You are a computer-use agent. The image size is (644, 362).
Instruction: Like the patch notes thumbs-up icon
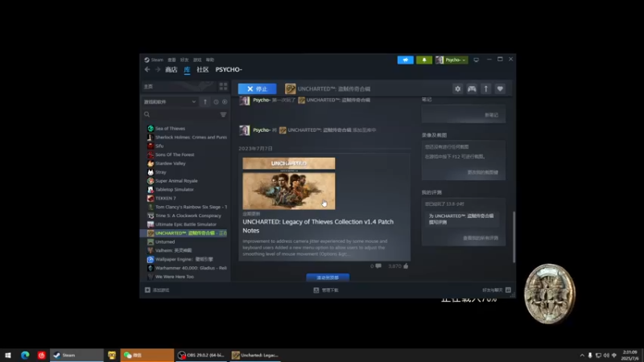pos(406,266)
